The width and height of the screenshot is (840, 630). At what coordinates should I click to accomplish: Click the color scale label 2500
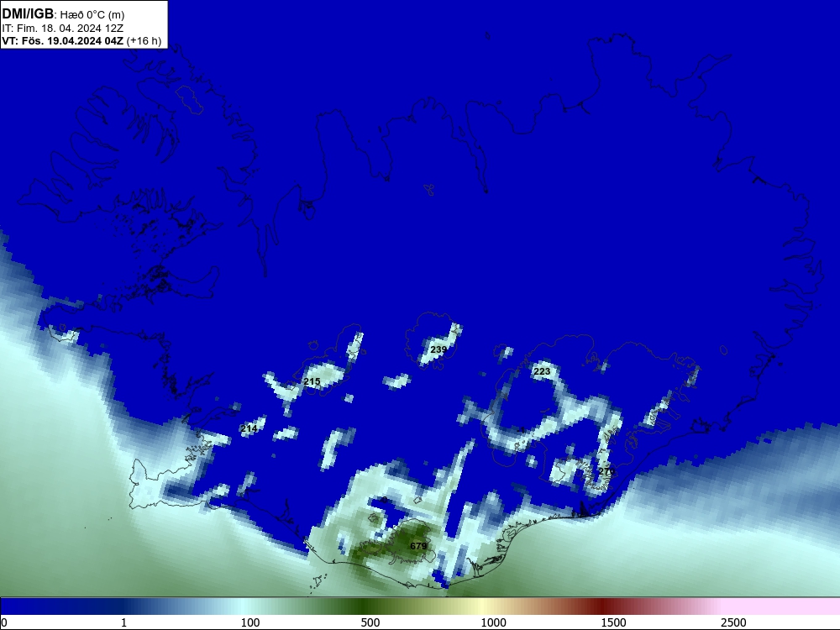733,622
